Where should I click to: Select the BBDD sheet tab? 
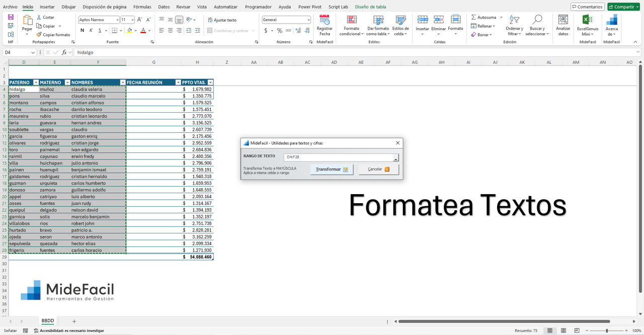click(x=48, y=321)
